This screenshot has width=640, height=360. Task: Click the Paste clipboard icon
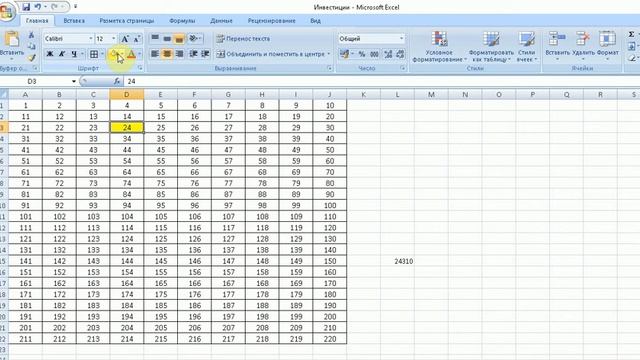pos(11,40)
